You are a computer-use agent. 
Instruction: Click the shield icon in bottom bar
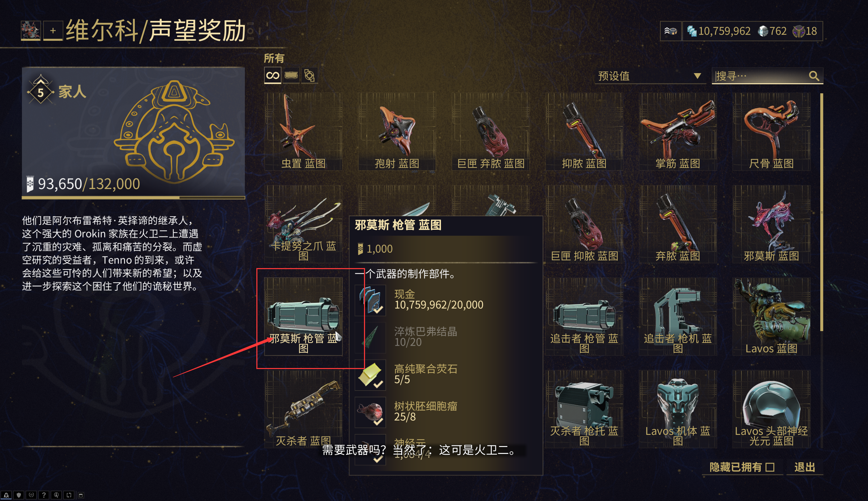[19, 495]
